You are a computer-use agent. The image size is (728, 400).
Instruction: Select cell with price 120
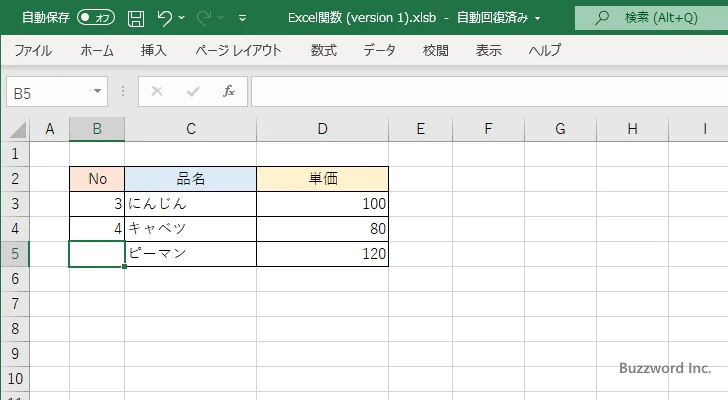(323, 254)
